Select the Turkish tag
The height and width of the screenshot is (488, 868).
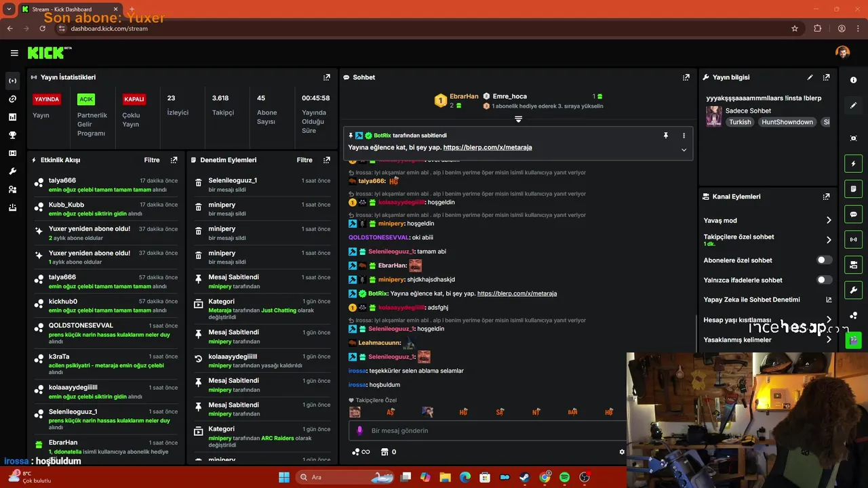coord(741,122)
